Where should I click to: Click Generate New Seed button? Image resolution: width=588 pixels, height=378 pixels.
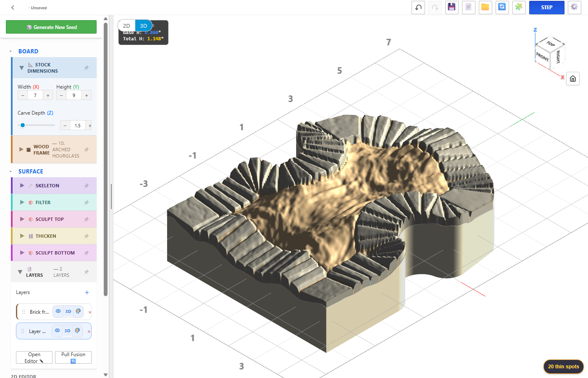tap(51, 27)
